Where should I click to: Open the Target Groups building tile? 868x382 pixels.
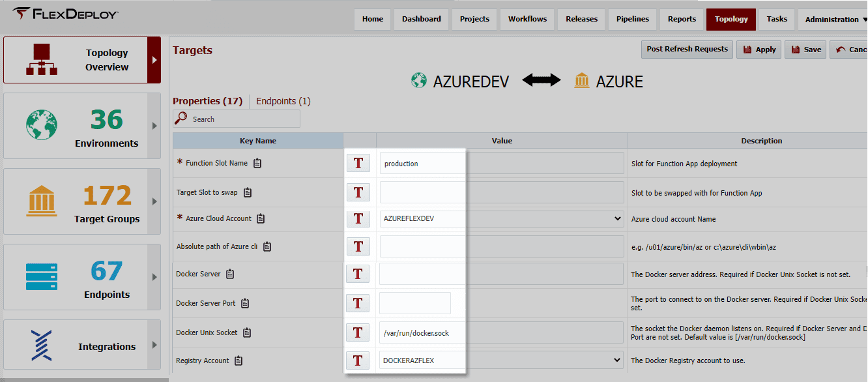point(81,201)
